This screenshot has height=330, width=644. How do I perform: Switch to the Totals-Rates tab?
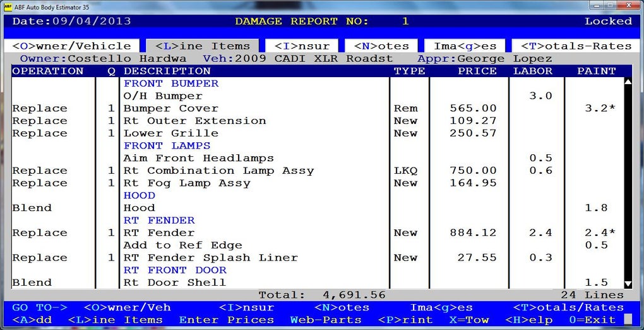pyautogui.click(x=576, y=46)
